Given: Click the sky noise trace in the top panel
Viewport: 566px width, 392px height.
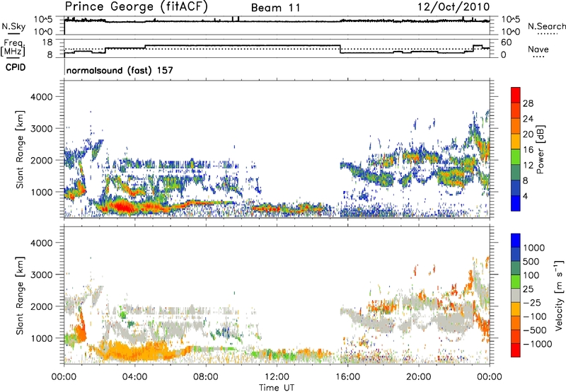Looking at the screenshot, I should click(x=277, y=21).
